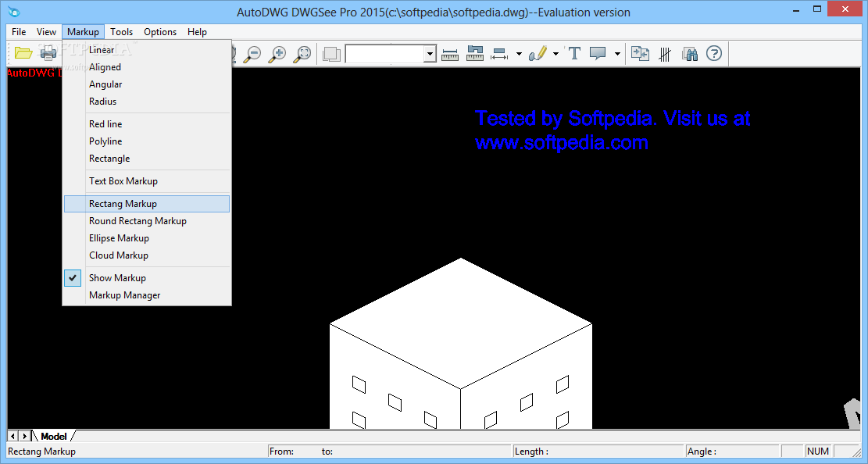Minimize the DWGSee window
The width and height of the screenshot is (868, 464).
click(x=796, y=10)
